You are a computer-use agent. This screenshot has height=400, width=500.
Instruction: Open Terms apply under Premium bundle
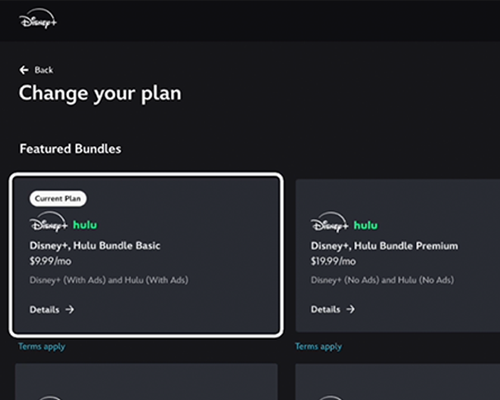pos(318,347)
